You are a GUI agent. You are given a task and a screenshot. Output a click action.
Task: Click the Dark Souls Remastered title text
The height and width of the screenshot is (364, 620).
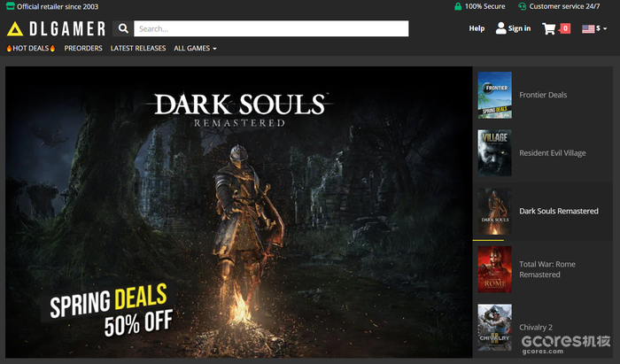[x=559, y=211]
